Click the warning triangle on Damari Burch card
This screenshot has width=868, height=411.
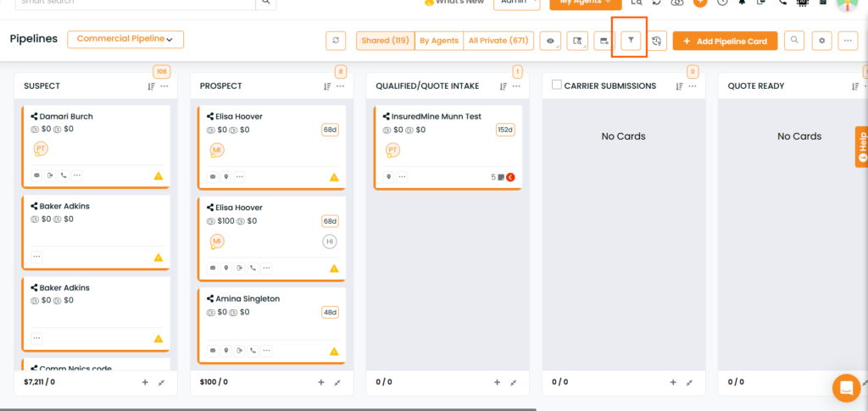(x=159, y=176)
